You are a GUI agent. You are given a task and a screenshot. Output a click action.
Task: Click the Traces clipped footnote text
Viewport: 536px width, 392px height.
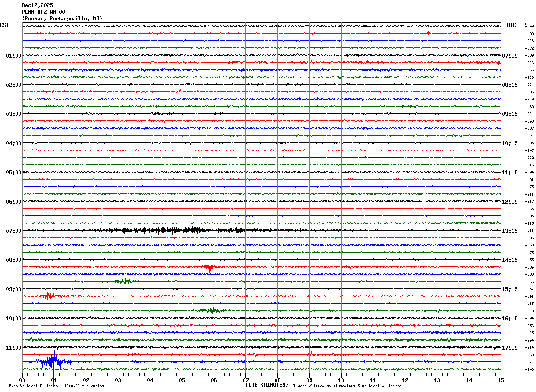click(x=347, y=386)
